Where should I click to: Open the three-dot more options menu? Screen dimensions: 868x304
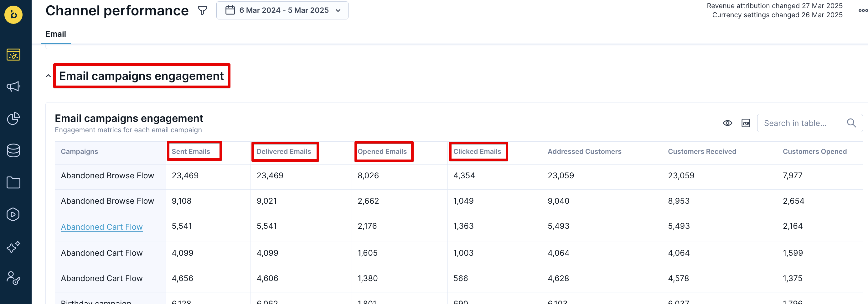(863, 10)
